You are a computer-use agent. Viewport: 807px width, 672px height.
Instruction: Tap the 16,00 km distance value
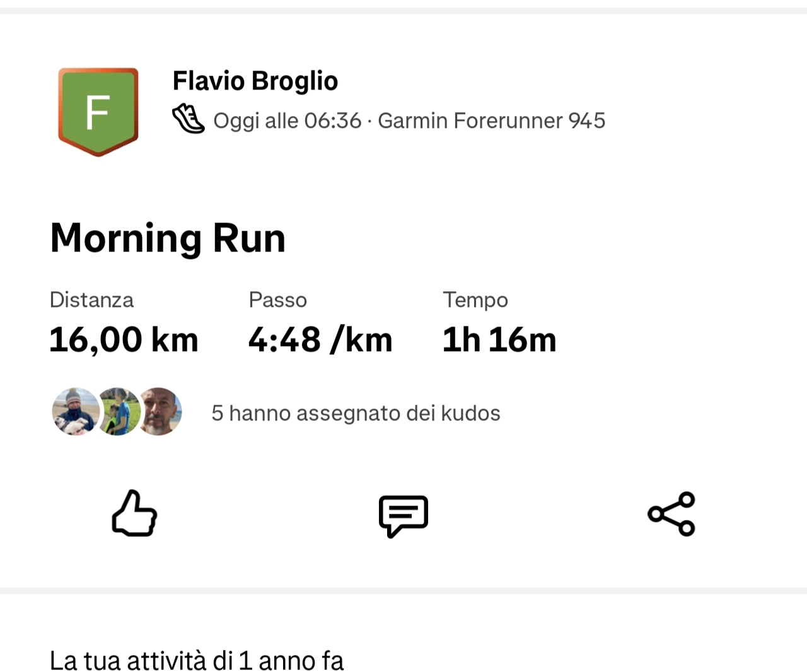(x=124, y=340)
